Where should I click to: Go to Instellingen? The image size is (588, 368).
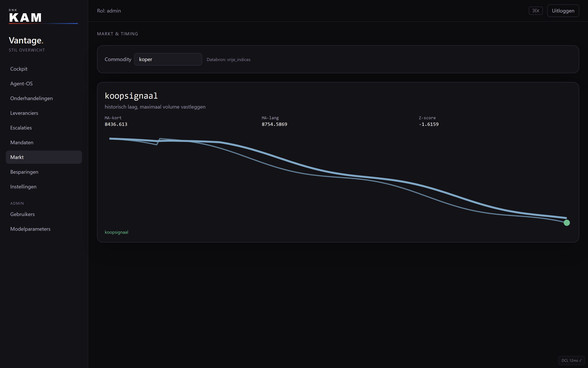(44, 187)
